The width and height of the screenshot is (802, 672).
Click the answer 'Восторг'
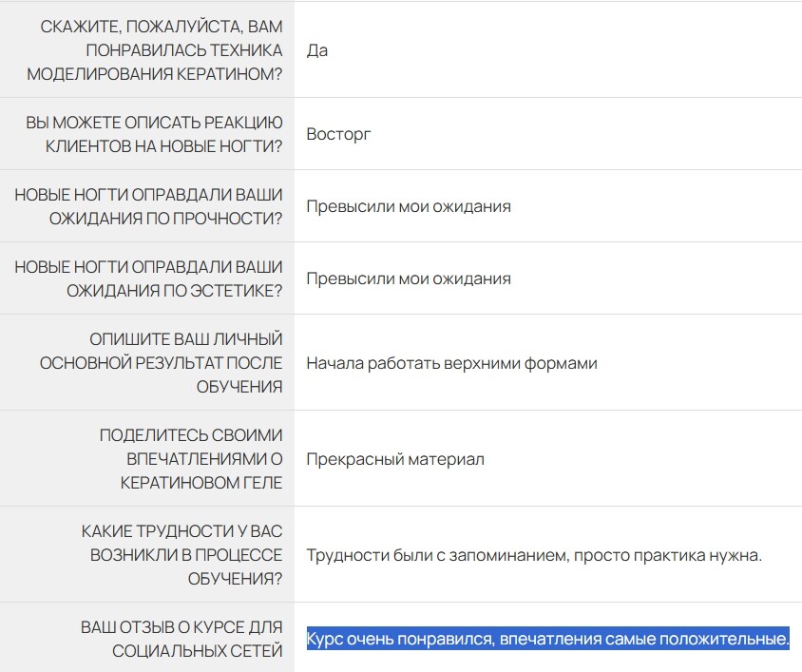[x=338, y=134]
